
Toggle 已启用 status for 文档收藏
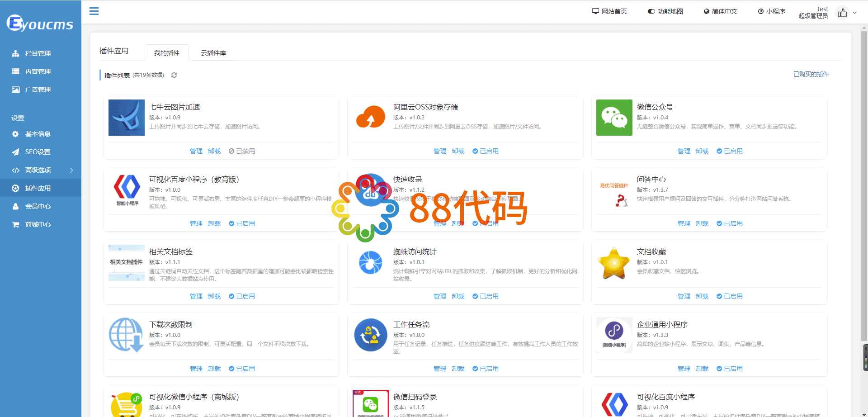(730, 296)
